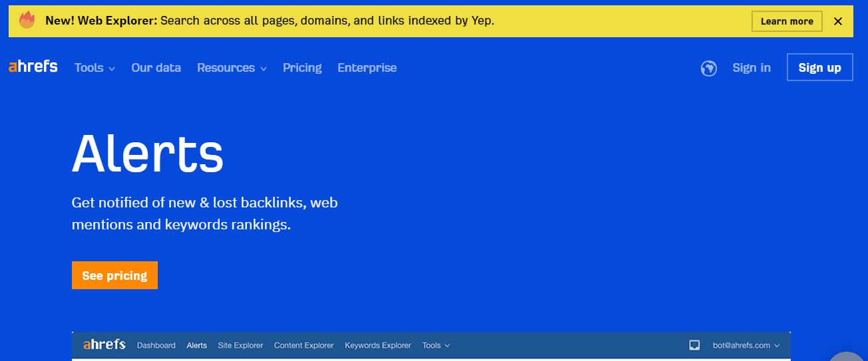Click the inbox notifications icon in the preview bar
Screen dimensions: 868x361
click(x=694, y=345)
